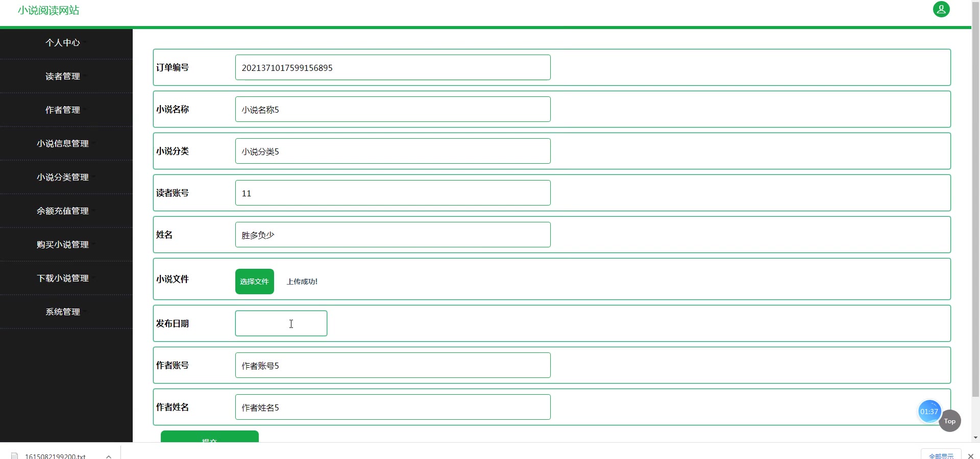
Task: Expand the 读者管理 sidebar menu
Action: [x=63, y=76]
